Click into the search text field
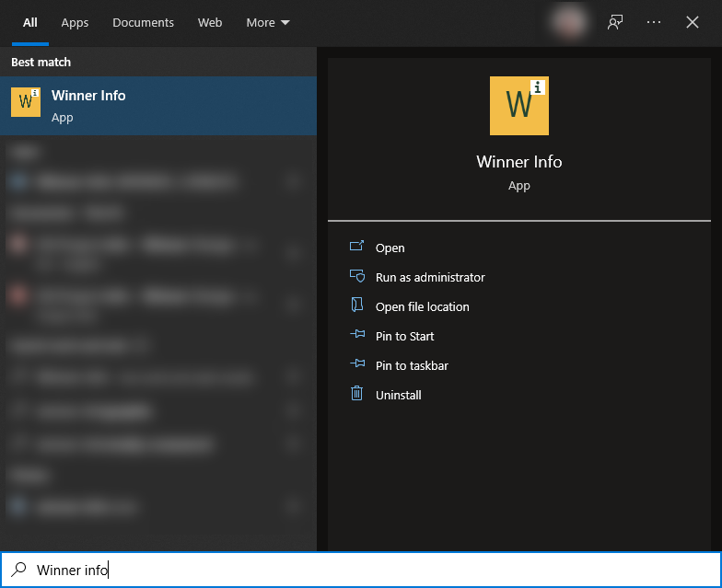 pos(368,570)
